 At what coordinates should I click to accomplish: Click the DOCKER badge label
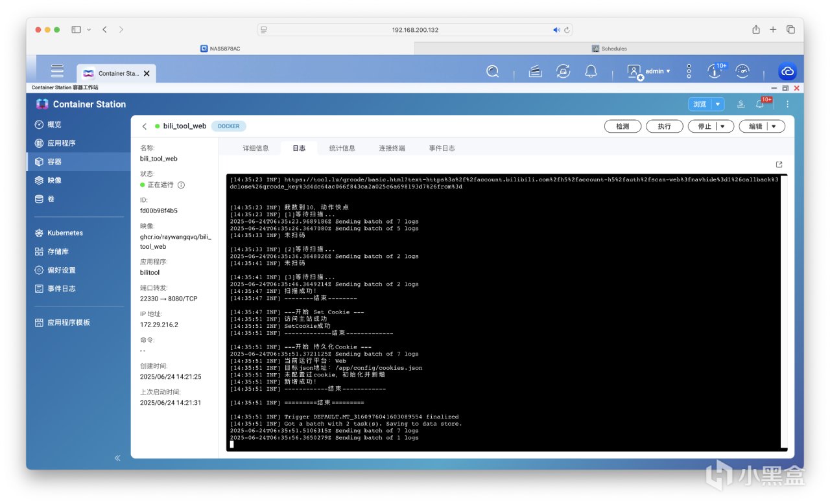click(228, 126)
